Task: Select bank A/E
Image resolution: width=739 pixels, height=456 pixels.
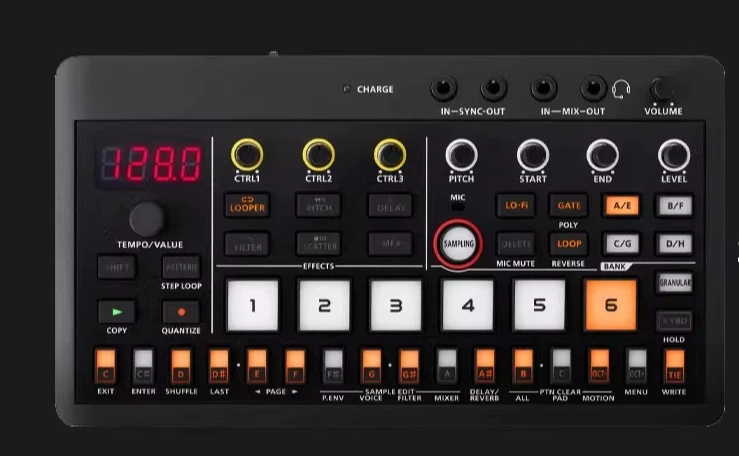Action: tap(622, 205)
